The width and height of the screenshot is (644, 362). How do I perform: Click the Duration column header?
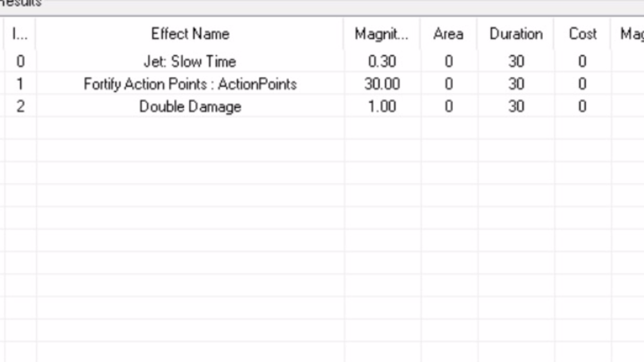click(x=516, y=34)
